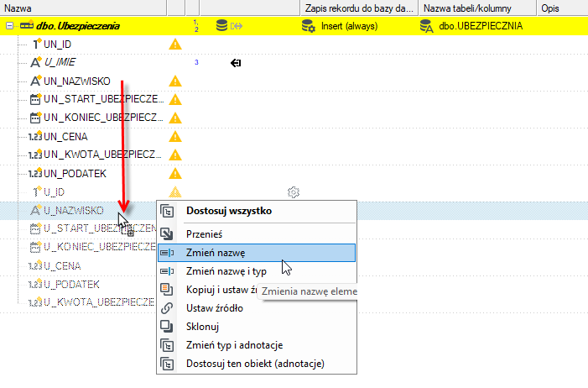Click the warning icon on the UN_KONIEC_UBEZPIECZ... row

(175, 118)
